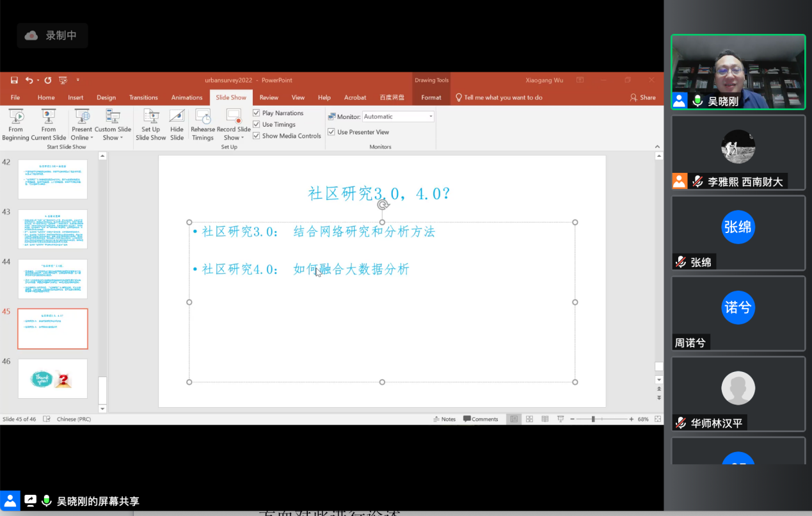Start Slide Show from status bar icon
Viewport: 812px width, 516px height.
click(x=560, y=418)
